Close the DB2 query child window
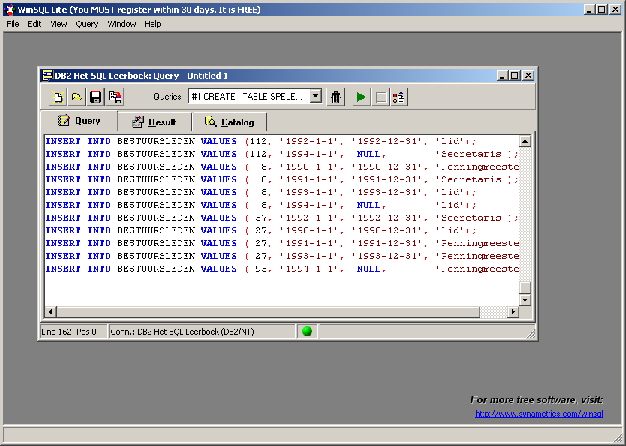Viewport: 626px width, 446px height. click(x=528, y=75)
